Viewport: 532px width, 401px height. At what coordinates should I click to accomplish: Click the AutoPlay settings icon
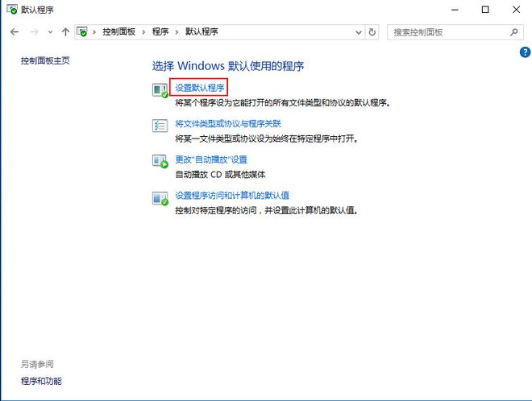pos(160,161)
